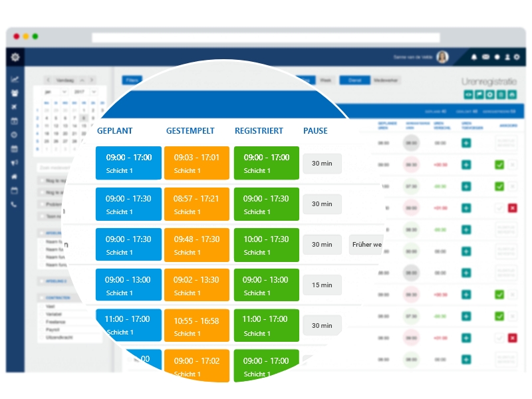This screenshot has width=532, height=399.
Task: Open green registered shift 11:00 - 17:00
Action: pos(267,325)
